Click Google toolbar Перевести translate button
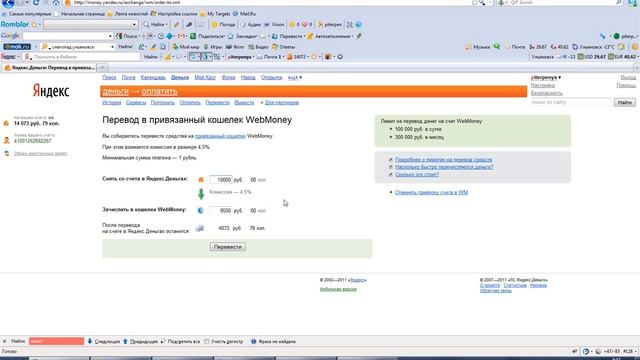 [288, 36]
